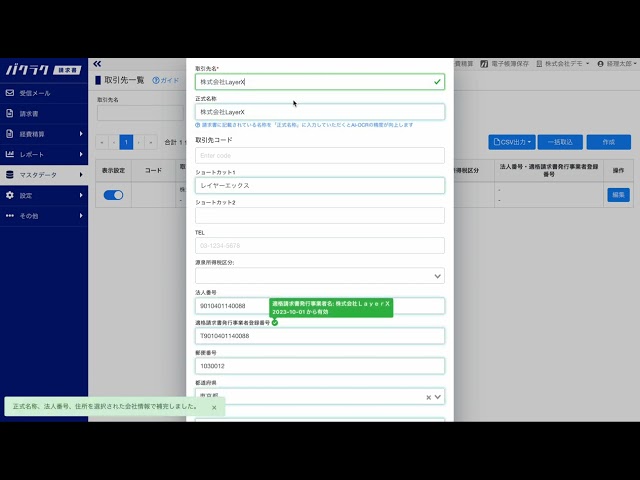The image size is (640, 480).
Task: Click last-page pagination arrow
Action: point(151,142)
